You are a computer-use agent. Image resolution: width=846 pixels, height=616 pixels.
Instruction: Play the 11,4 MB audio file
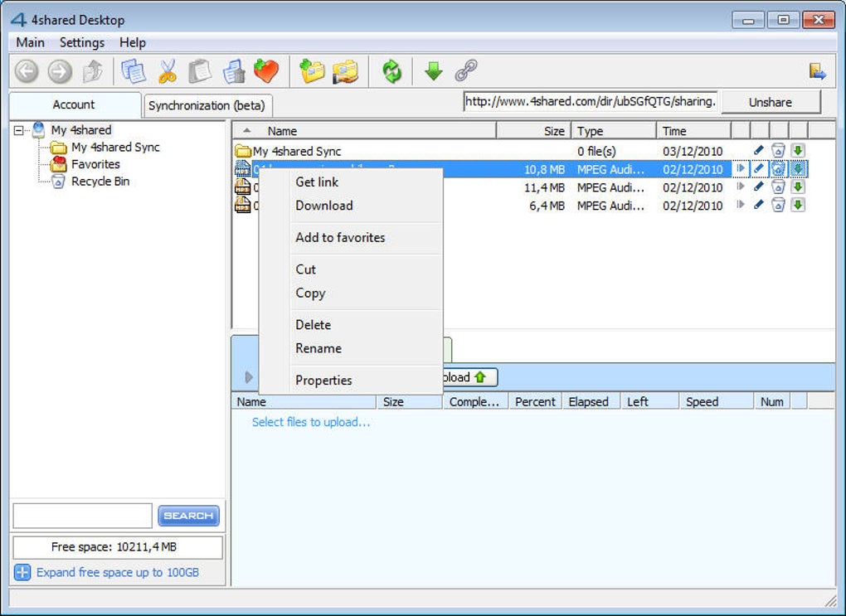740,187
